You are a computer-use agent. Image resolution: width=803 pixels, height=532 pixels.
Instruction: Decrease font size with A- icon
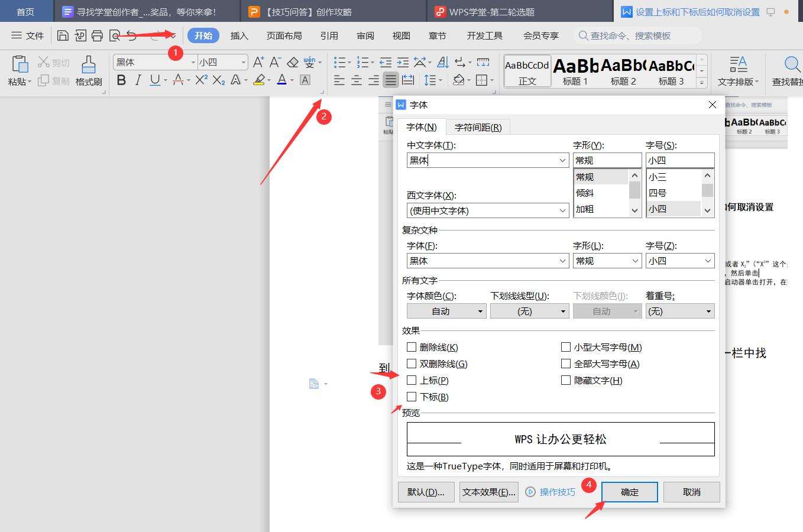coord(275,62)
